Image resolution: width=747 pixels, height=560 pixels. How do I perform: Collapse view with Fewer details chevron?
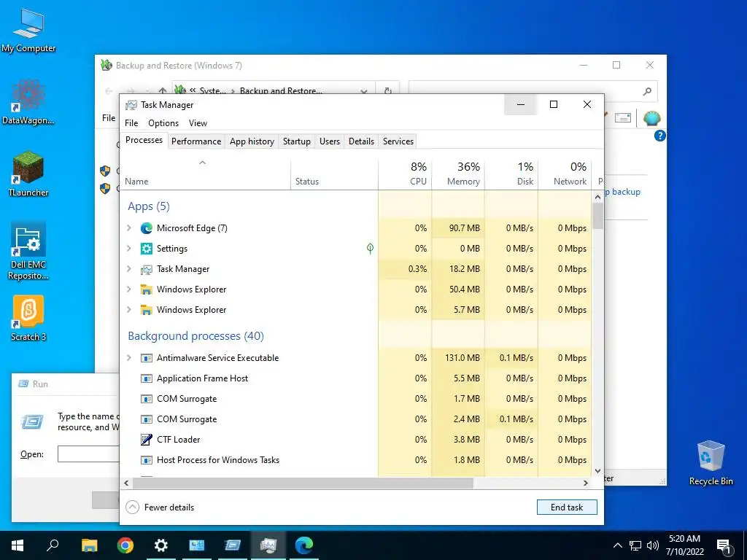133,507
